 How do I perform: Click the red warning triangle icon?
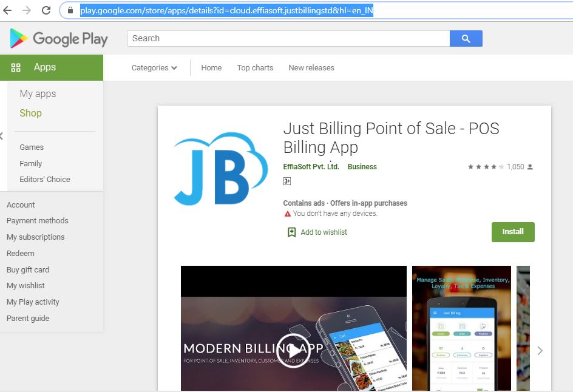coord(288,214)
